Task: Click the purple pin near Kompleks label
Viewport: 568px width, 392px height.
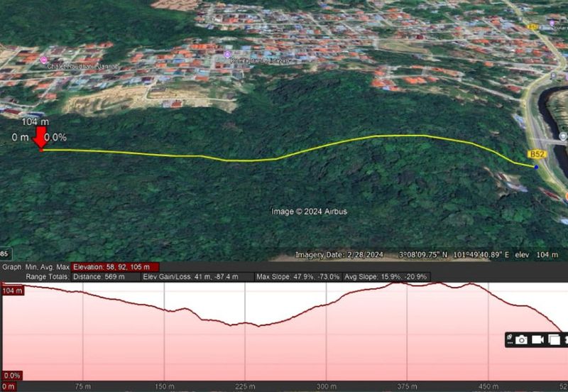Action: coord(227,55)
